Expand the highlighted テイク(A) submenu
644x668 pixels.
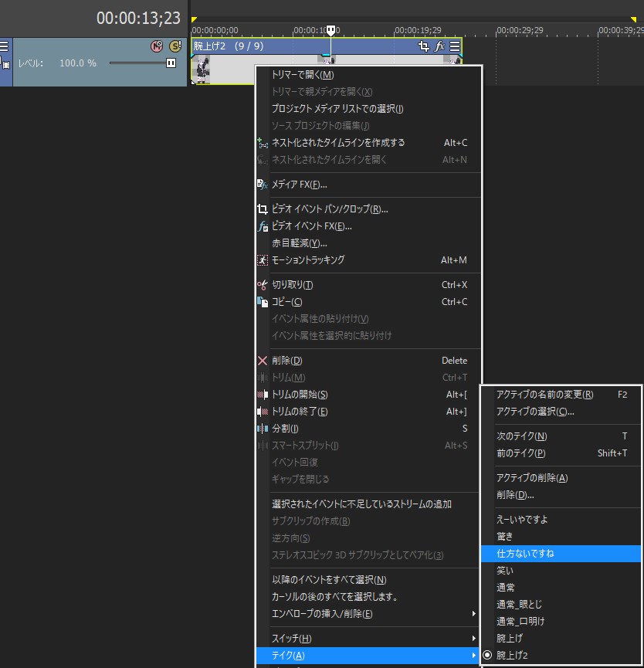(x=369, y=655)
